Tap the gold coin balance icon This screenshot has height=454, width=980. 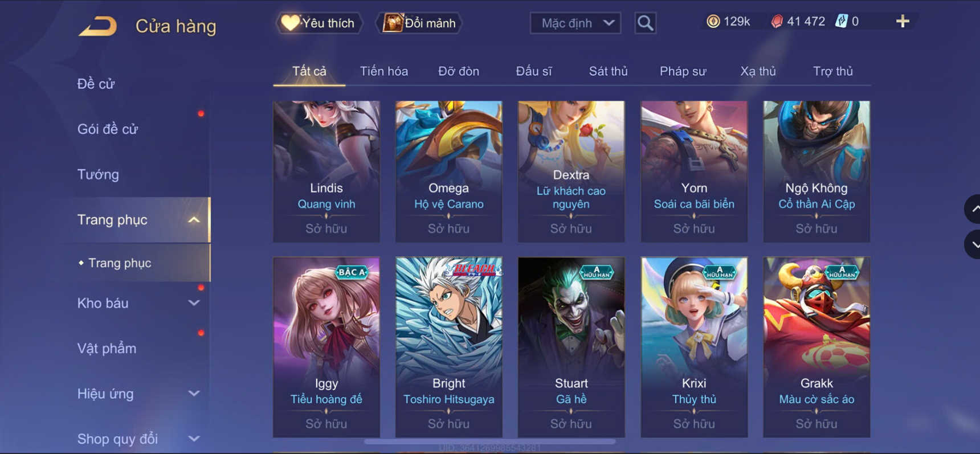point(713,22)
